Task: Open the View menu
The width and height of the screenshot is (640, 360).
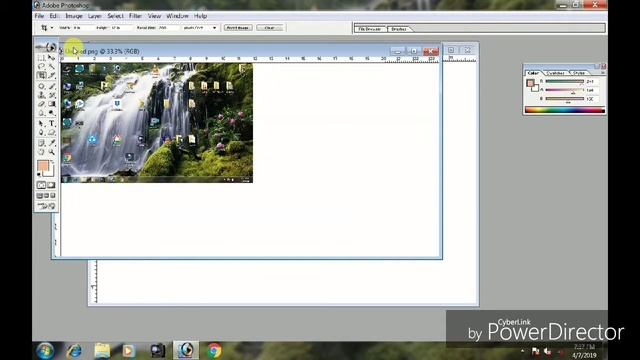Action: pos(154,16)
